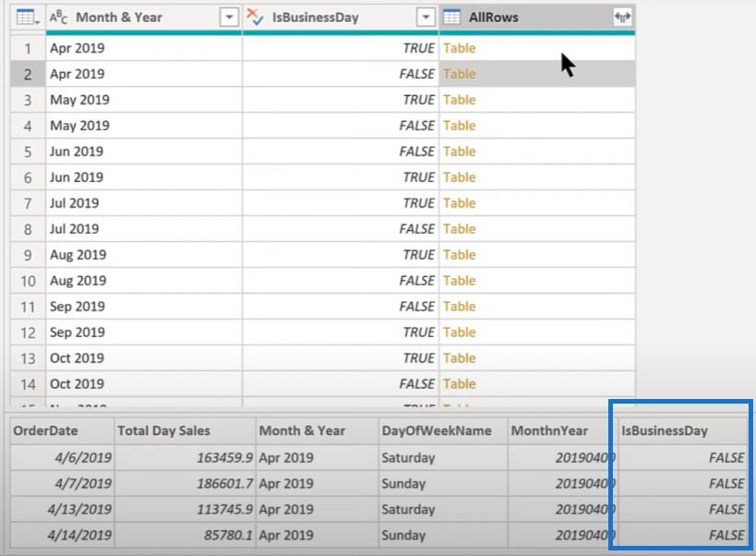The width and height of the screenshot is (756, 556).
Task: Click the table type icon of AllRows column
Action: click(x=451, y=18)
